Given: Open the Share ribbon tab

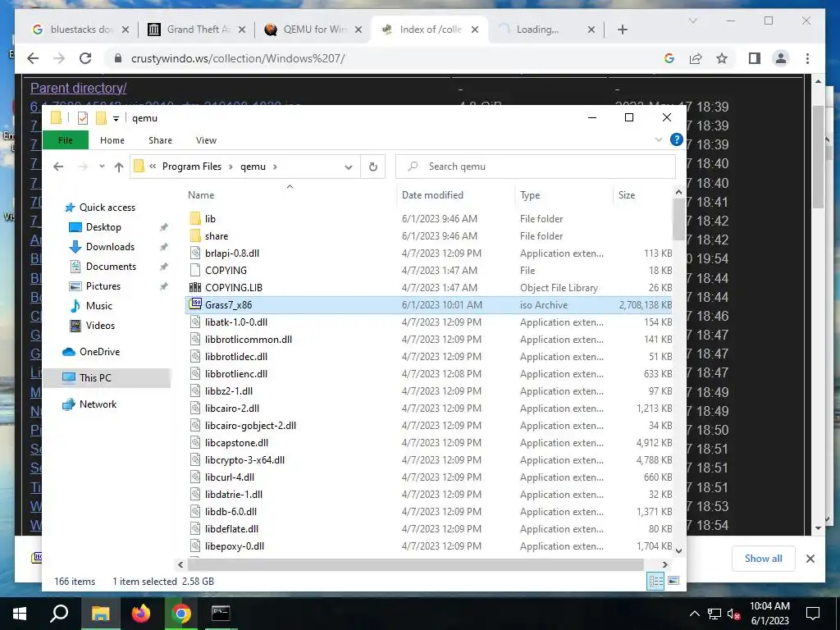Looking at the screenshot, I should 160,140.
